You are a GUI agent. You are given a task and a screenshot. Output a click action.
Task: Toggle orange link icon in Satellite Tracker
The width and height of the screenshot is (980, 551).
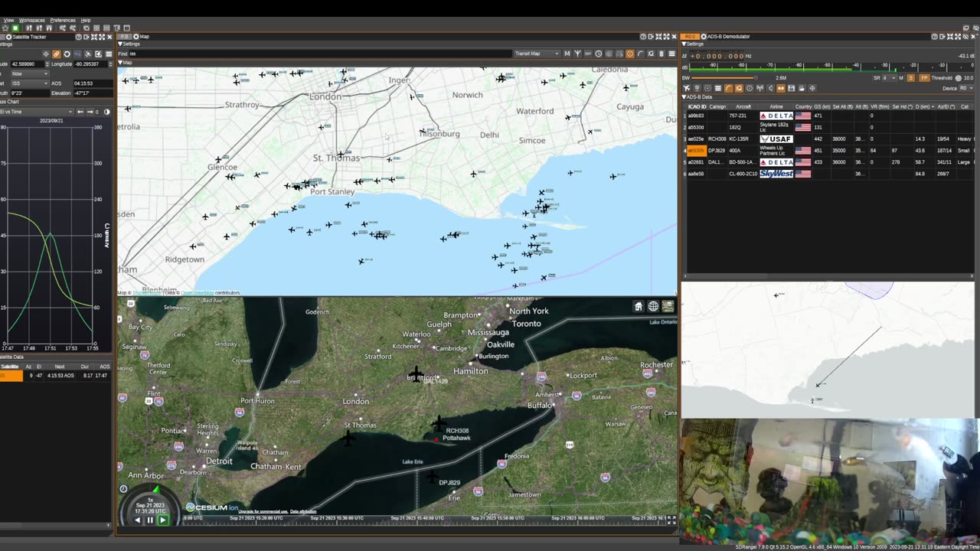[x=57, y=54]
